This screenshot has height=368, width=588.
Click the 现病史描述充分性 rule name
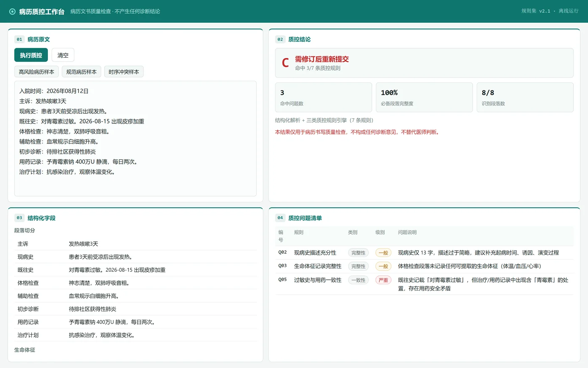tap(315, 253)
